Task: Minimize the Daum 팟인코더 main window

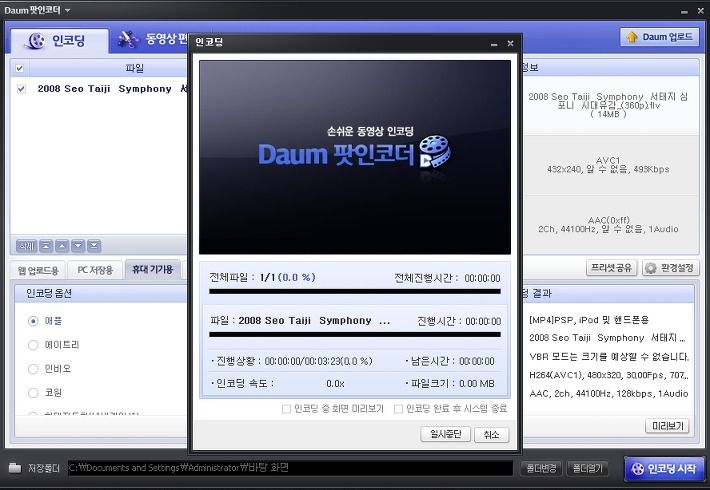Action: tap(684, 11)
